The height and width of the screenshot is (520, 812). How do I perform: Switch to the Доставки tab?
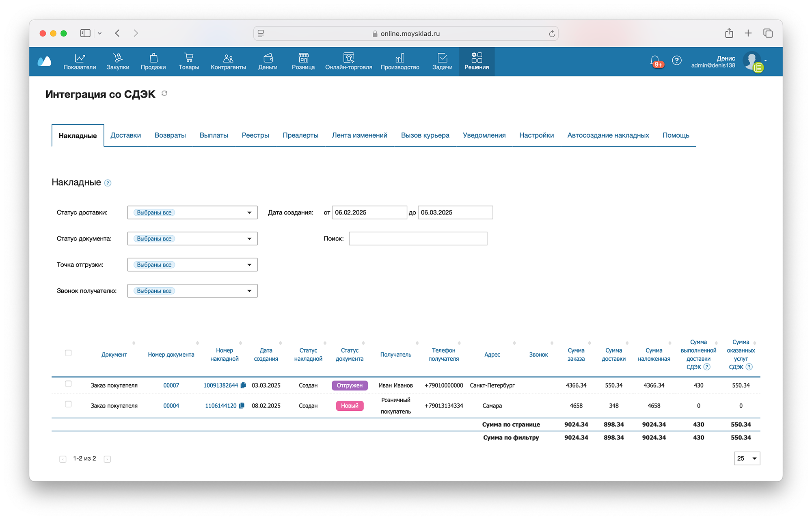click(125, 135)
